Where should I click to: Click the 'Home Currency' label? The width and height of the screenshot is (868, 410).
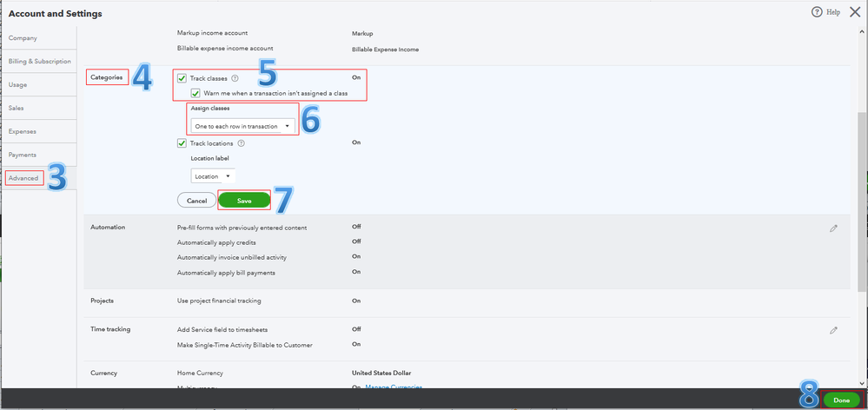click(x=200, y=373)
